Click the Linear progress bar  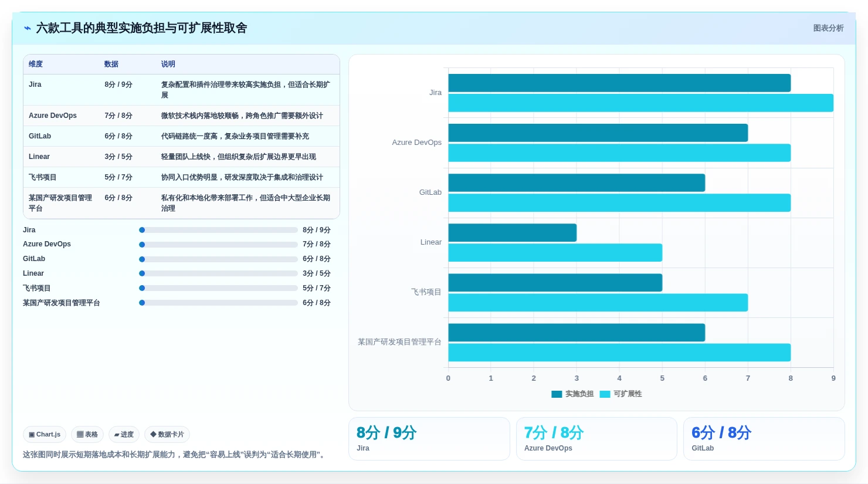tap(218, 273)
